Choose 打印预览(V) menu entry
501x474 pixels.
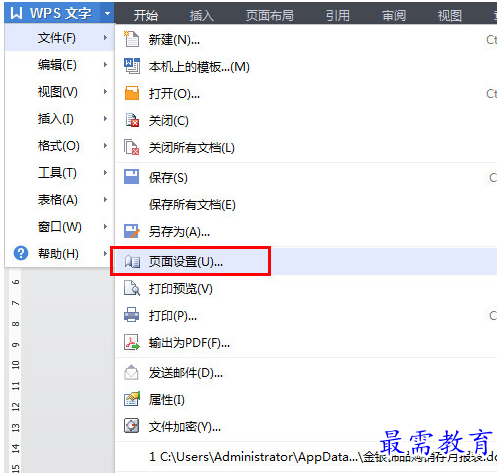pyautogui.click(x=306, y=288)
